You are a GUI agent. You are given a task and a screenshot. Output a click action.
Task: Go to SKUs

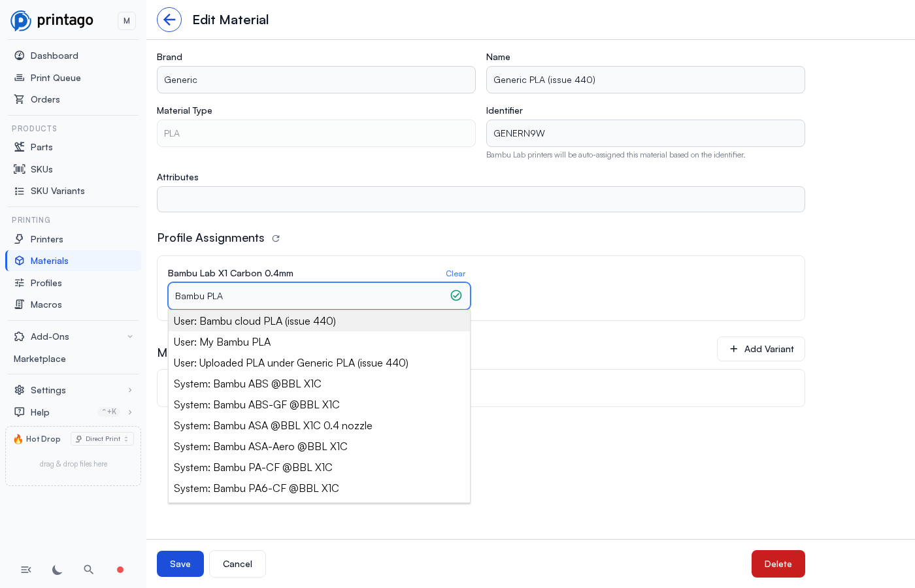(73, 169)
